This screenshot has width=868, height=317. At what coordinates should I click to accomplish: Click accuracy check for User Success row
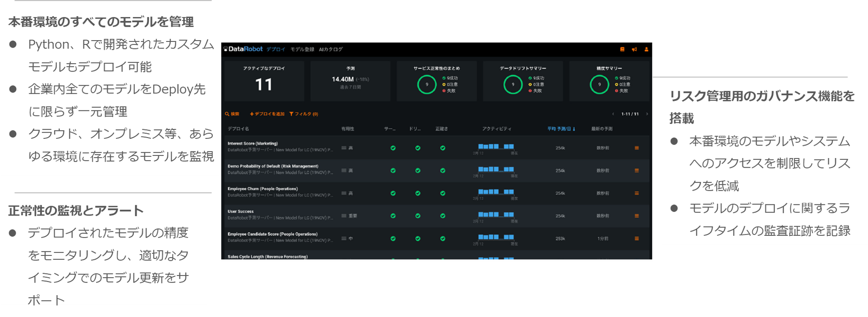click(x=443, y=216)
